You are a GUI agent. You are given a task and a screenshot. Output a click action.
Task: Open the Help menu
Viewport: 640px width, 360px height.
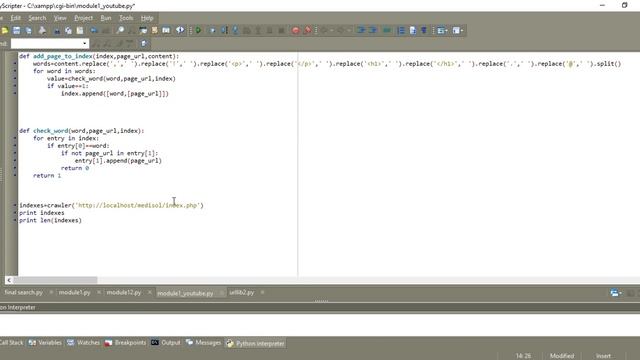[x=147, y=18]
